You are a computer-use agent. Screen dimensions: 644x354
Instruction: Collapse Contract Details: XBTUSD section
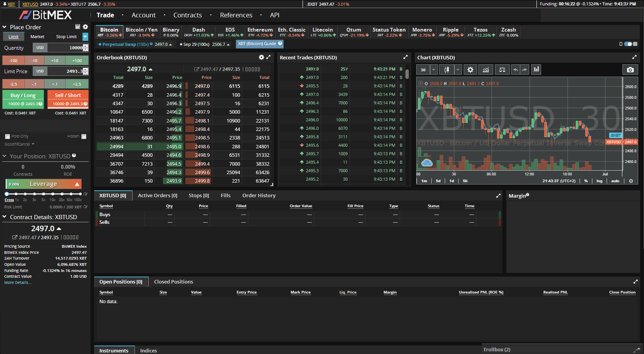tap(5, 217)
